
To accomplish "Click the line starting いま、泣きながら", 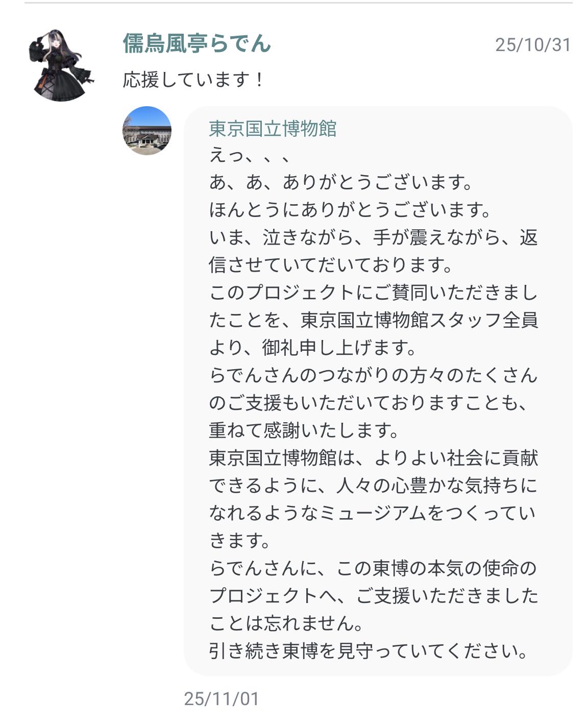I will [373, 237].
